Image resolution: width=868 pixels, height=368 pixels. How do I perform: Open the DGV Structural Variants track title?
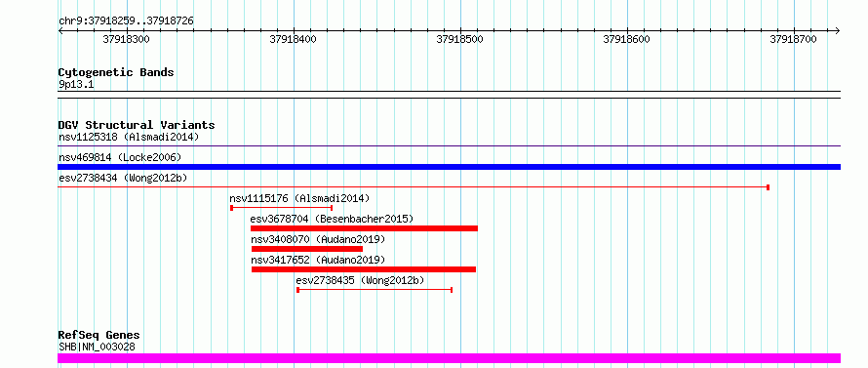click(137, 125)
